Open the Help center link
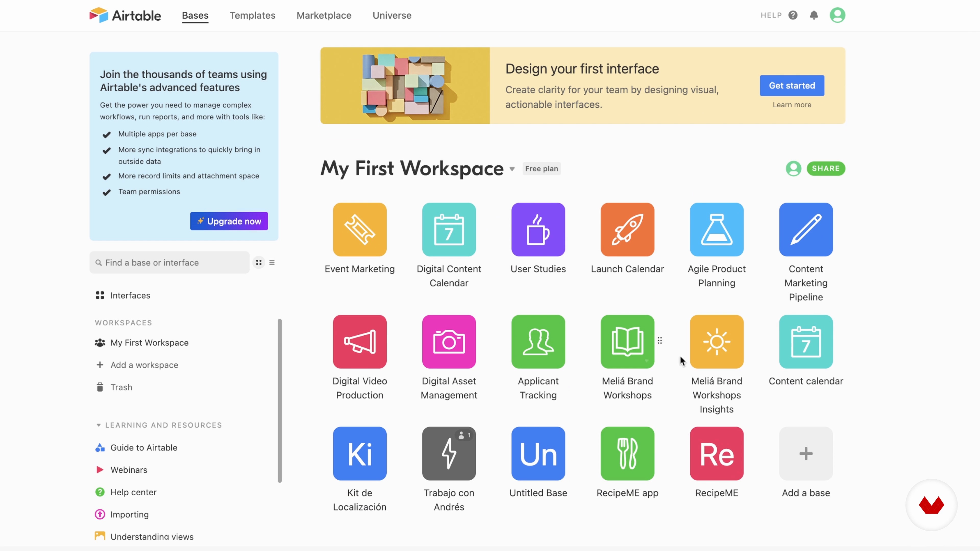 (x=126, y=492)
